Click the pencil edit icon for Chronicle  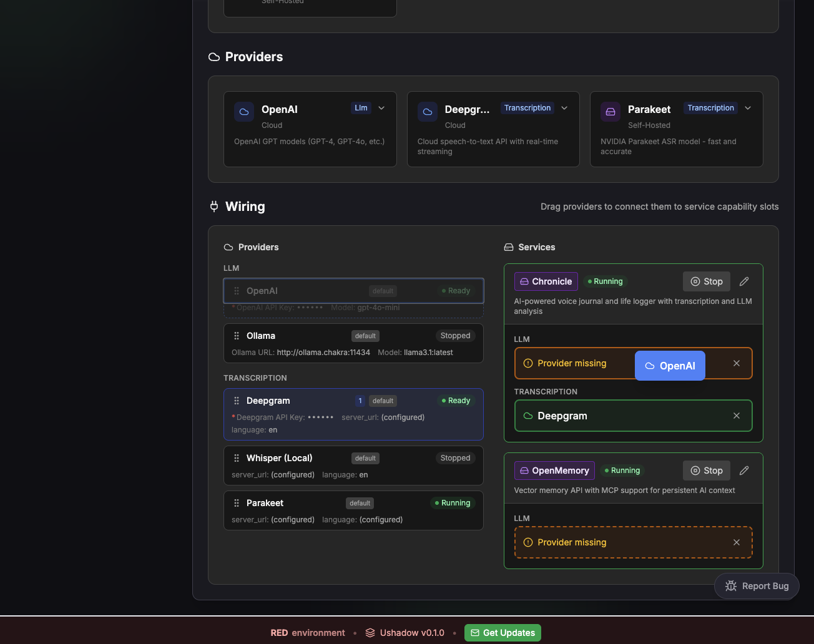744,281
